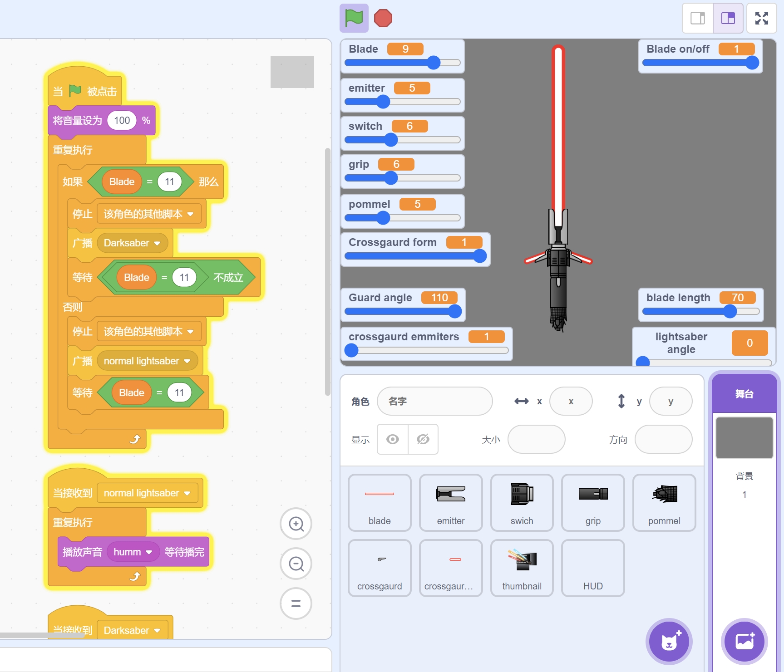
Task: Zoom in the code workspace
Action: coord(296,524)
